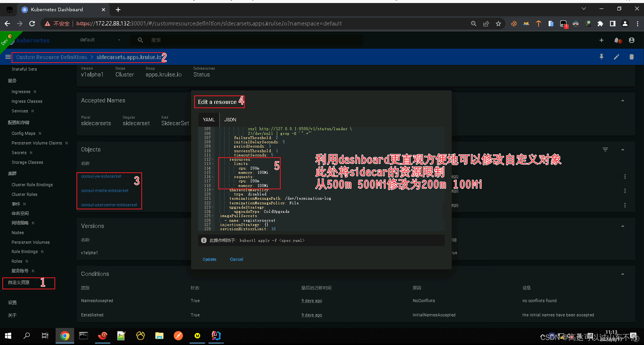Click the browser back arrow
Image resolution: width=644 pixels, height=345 pixels.
tap(7, 24)
